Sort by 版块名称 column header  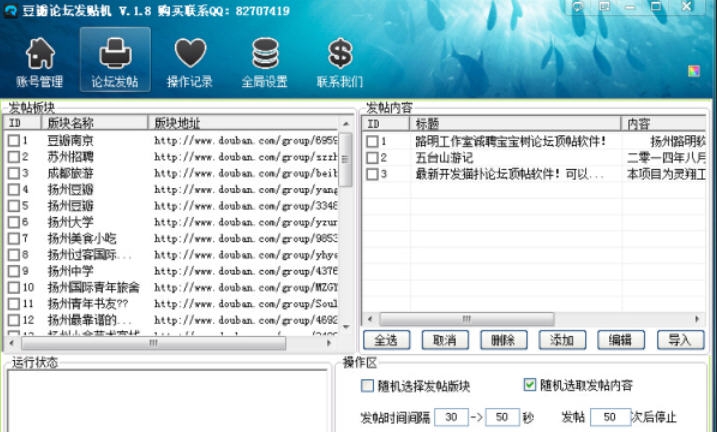(95, 123)
